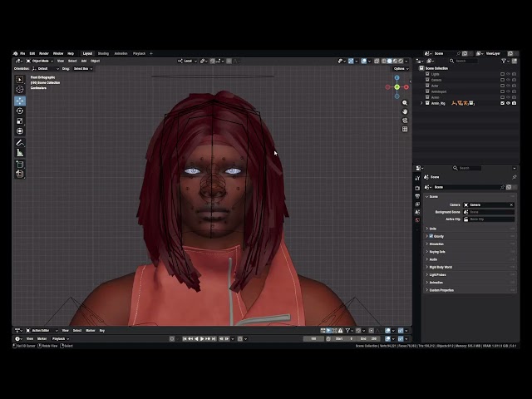Open the Object Mode dropdown
Viewport: 532px width, 399px height.
[40, 61]
